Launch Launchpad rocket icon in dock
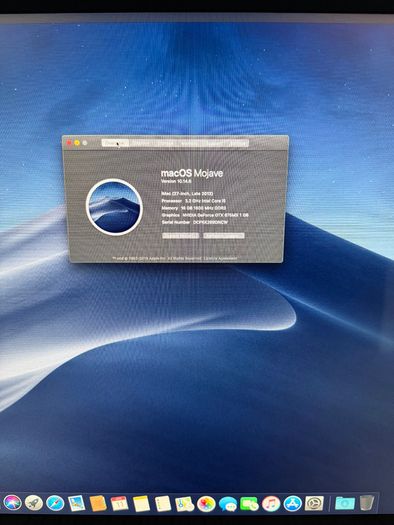 pyautogui.click(x=33, y=503)
